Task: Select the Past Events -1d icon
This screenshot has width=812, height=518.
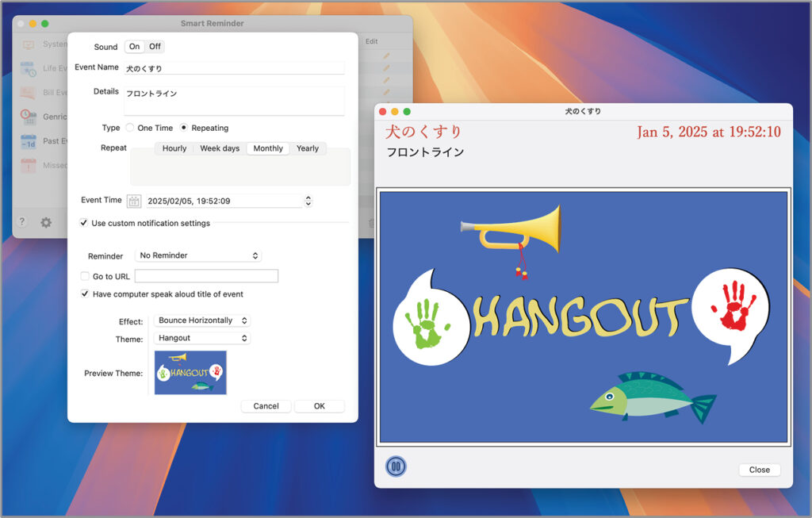Action: [28, 141]
